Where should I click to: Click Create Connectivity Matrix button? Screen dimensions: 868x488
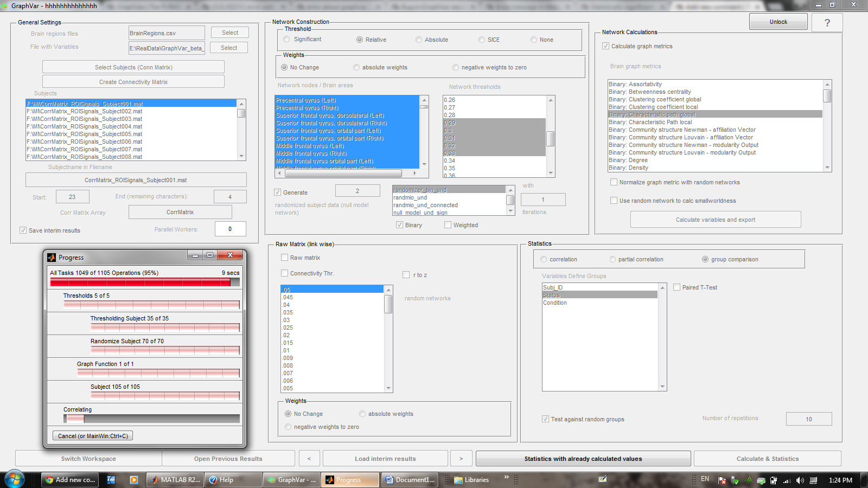133,82
